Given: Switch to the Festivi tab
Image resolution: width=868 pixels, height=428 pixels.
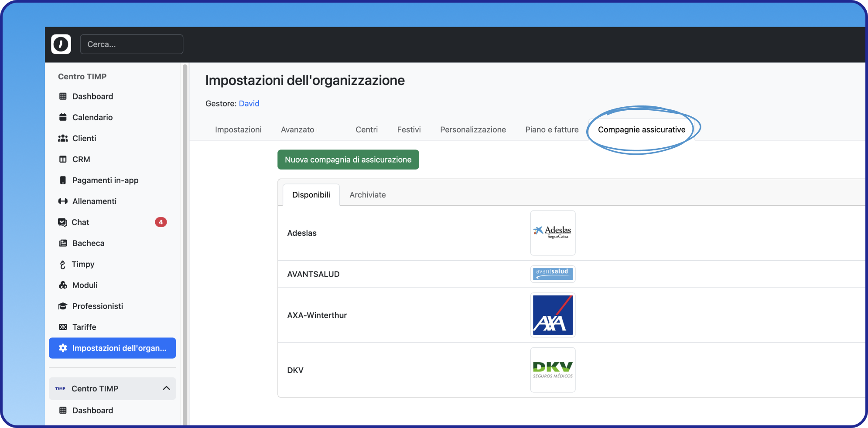Looking at the screenshot, I should [x=409, y=129].
